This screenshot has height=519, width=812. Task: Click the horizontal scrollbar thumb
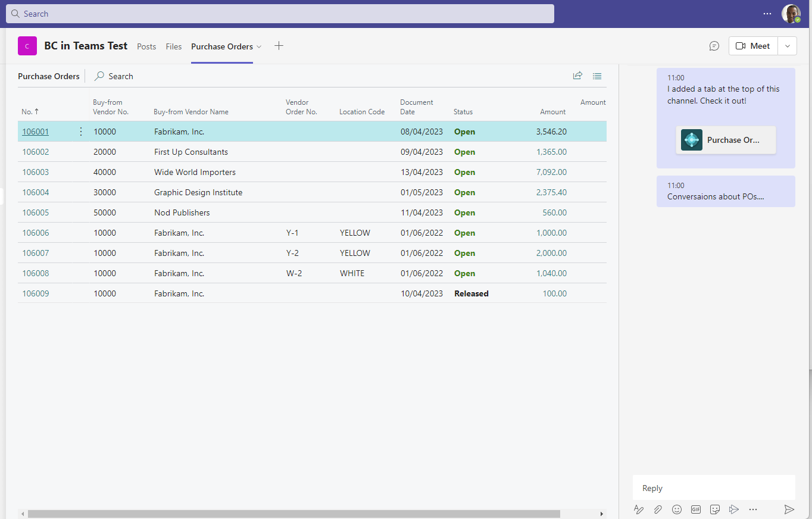[x=293, y=514]
